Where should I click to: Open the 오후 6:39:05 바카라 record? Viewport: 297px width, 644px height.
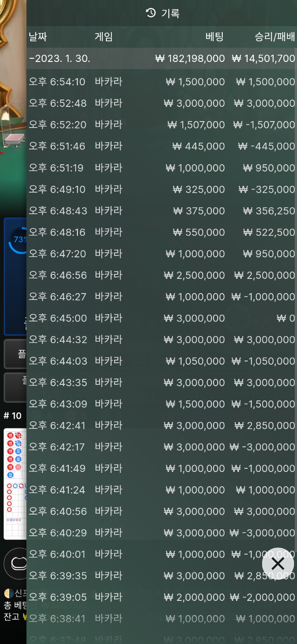click(x=161, y=597)
